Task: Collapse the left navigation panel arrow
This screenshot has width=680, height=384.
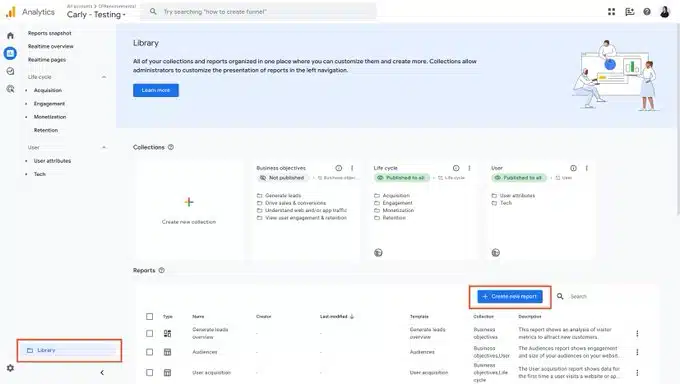Action: [102, 372]
